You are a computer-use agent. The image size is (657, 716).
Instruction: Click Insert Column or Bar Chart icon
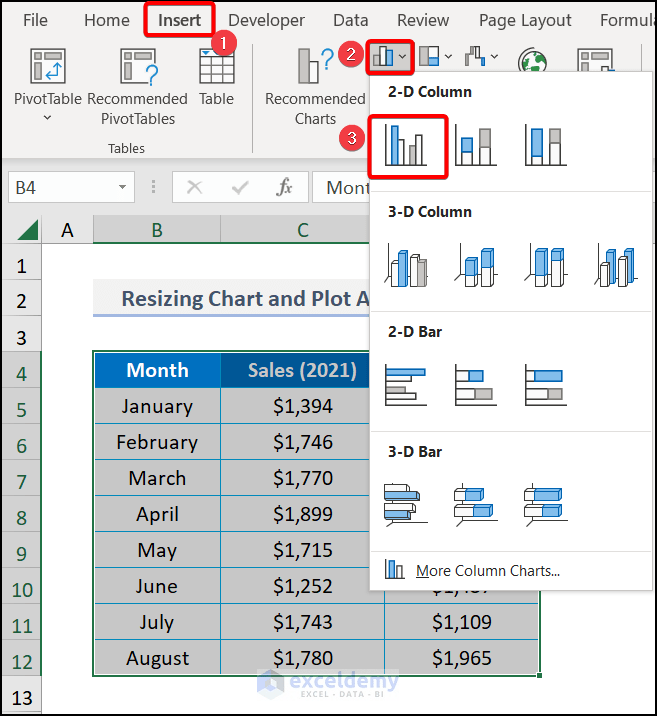pyautogui.click(x=383, y=57)
